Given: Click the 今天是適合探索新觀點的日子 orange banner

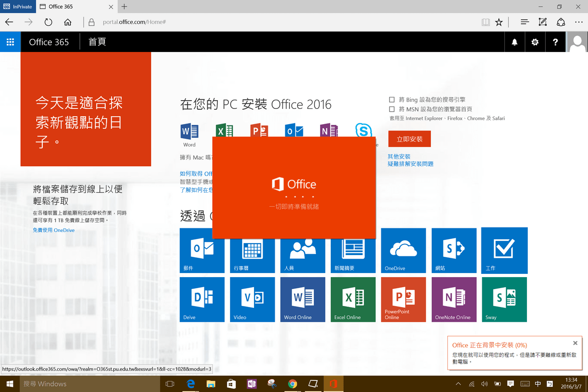Looking at the screenshot, I should (86, 109).
